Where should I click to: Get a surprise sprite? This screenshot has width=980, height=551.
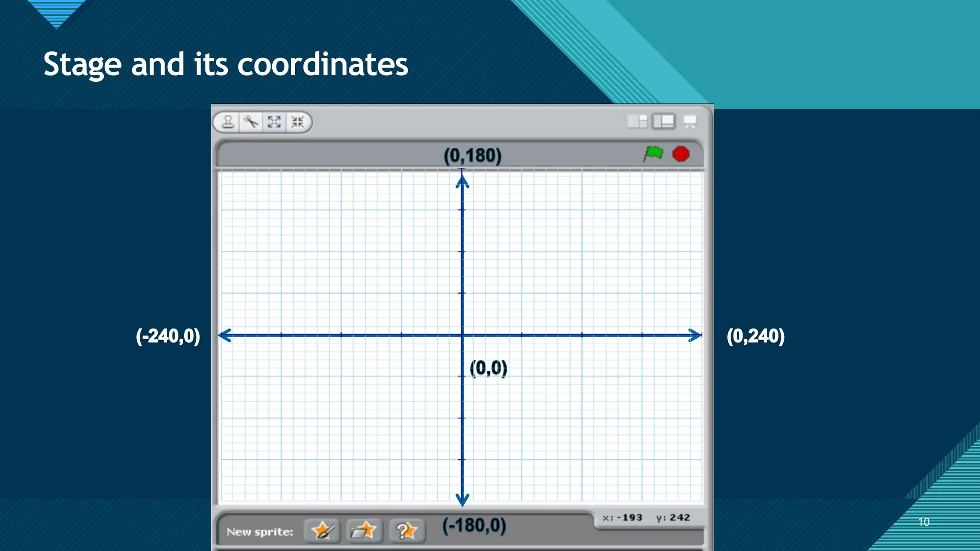[407, 530]
